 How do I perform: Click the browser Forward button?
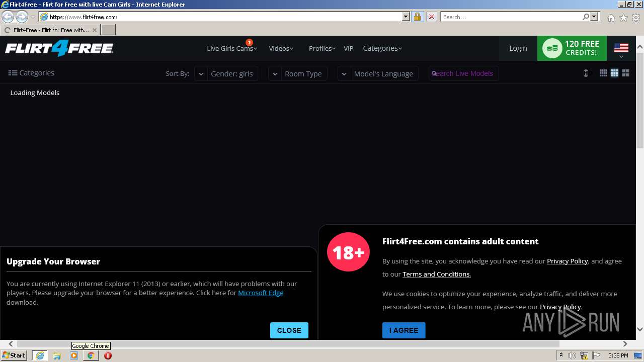(22, 17)
